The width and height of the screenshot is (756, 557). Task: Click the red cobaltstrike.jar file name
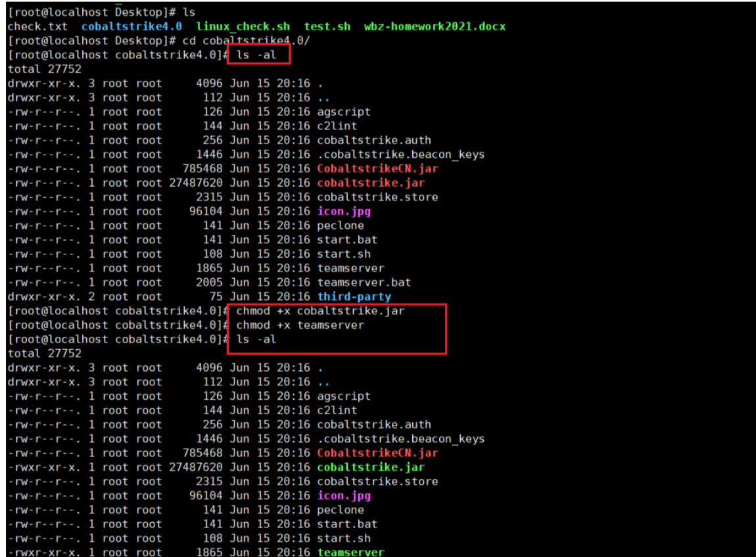pyautogui.click(x=371, y=183)
